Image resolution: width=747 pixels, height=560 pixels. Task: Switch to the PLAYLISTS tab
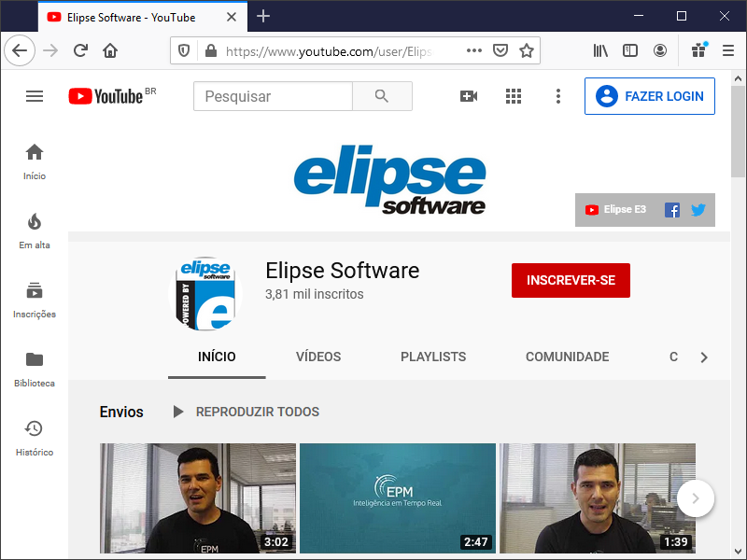click(x=433, y=357)
